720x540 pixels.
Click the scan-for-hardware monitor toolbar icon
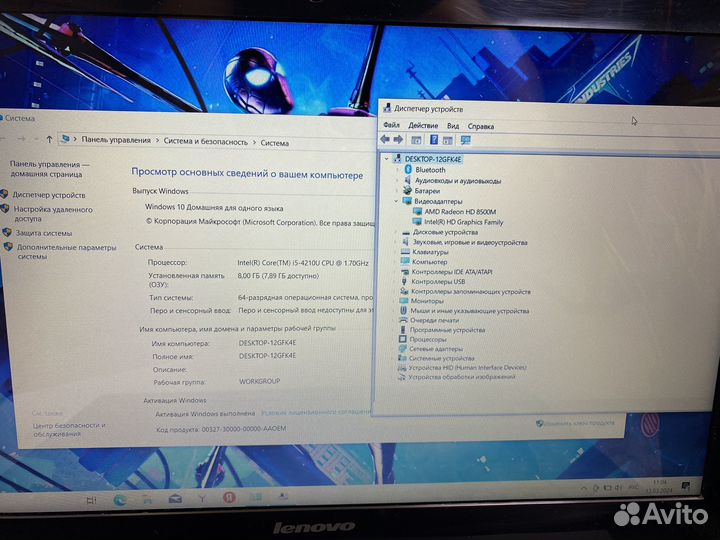[465, 140]
